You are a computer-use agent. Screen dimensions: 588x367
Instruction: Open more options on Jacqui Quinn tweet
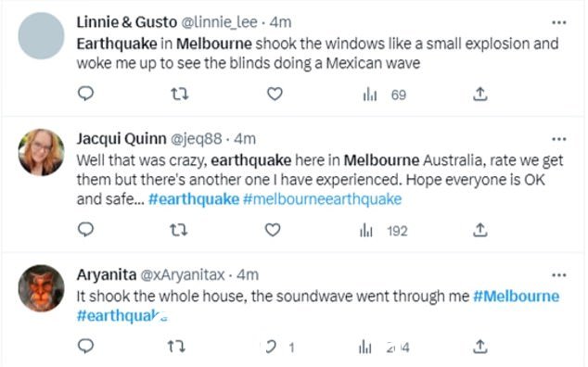click(558, 139)
